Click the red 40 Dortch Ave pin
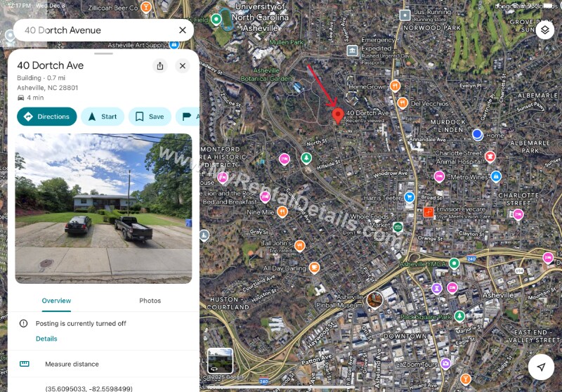This screenshot has height=392, width=562. point(338,116)
